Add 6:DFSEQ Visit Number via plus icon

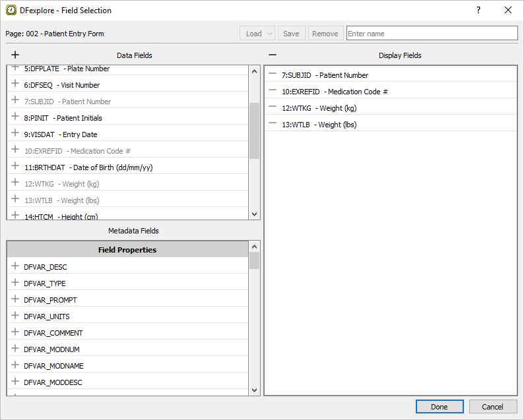[x=15, y=84]
